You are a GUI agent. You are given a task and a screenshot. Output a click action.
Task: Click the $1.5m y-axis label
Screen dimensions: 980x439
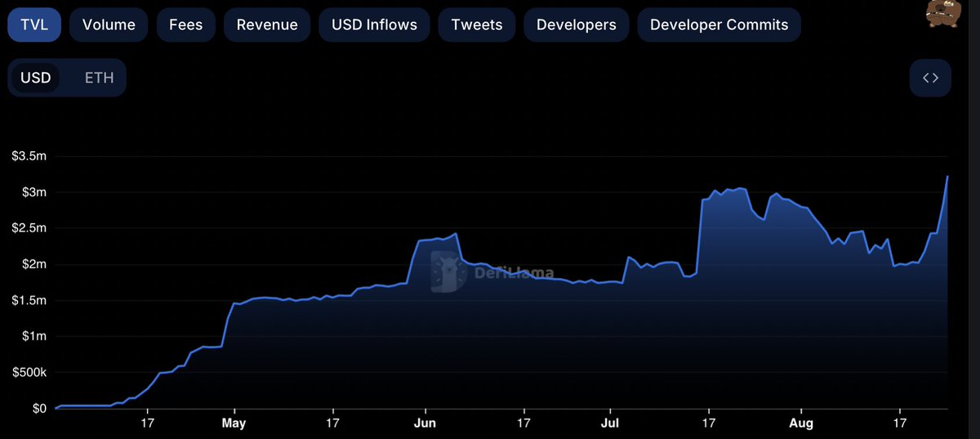click(29, 300)
